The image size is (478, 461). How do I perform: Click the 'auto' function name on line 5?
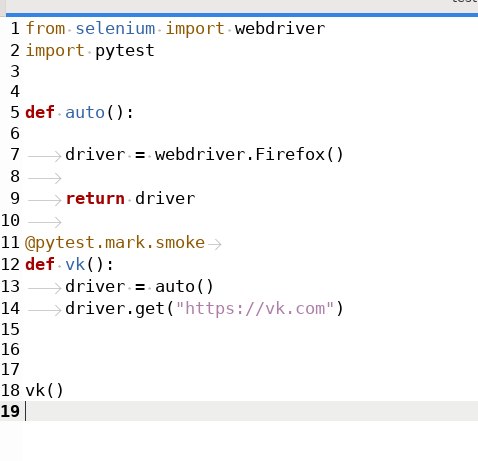point(85,112)
